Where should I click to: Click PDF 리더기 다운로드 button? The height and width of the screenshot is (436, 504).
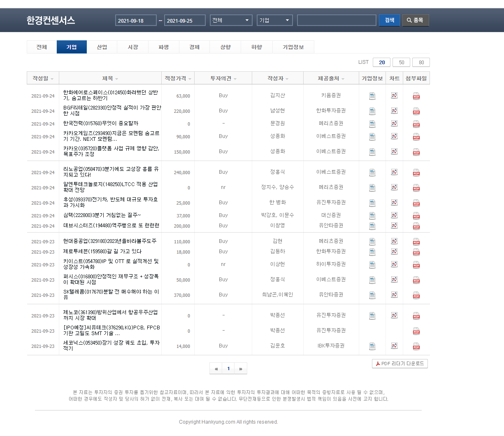pyautogui.click(x=400, y=364)
